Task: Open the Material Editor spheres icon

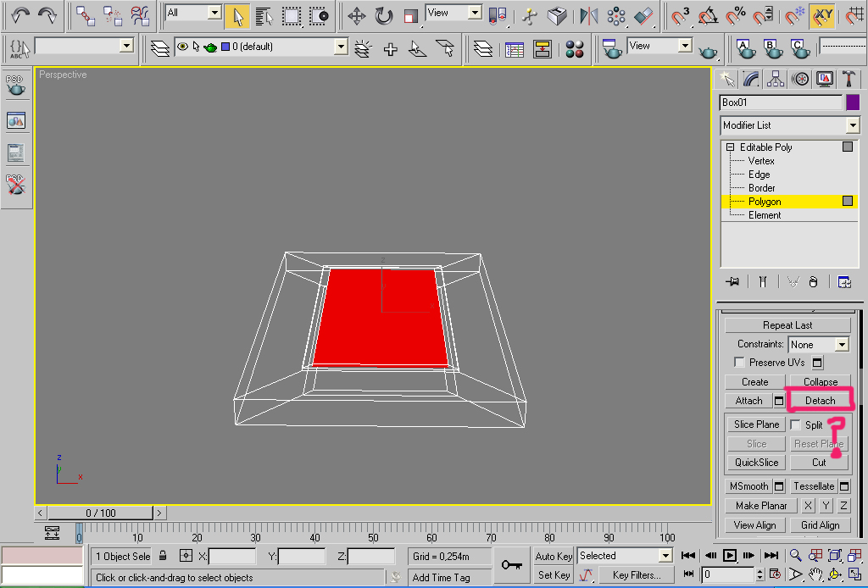Action: point(575,49)
